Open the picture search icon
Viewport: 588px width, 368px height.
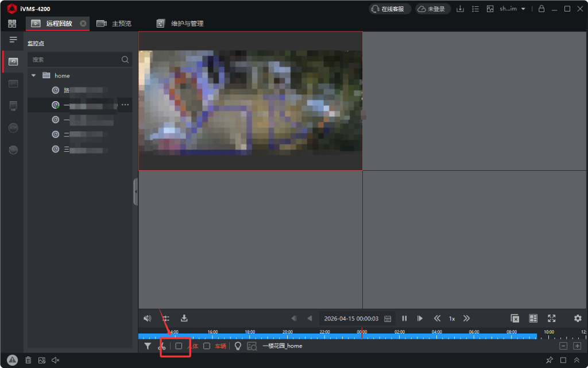[x=252, y=346]
